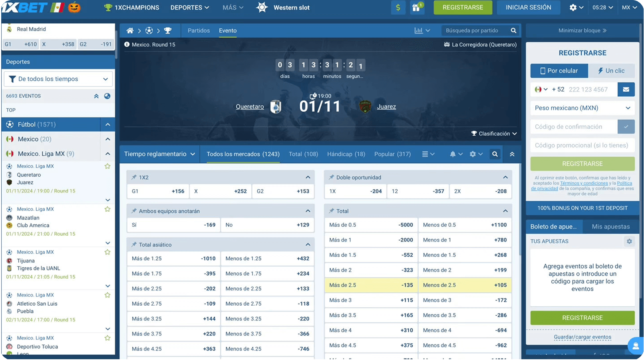The width and height of the screenshot is (644, 360).
Task: Open Tiempo reglamentario dropdown
Action: point(159,154)
